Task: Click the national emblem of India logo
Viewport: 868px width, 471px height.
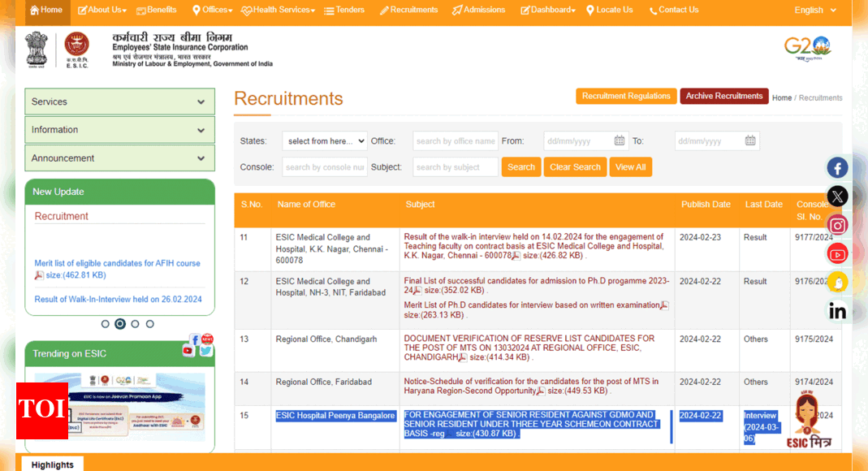Action: click(37, 50)
